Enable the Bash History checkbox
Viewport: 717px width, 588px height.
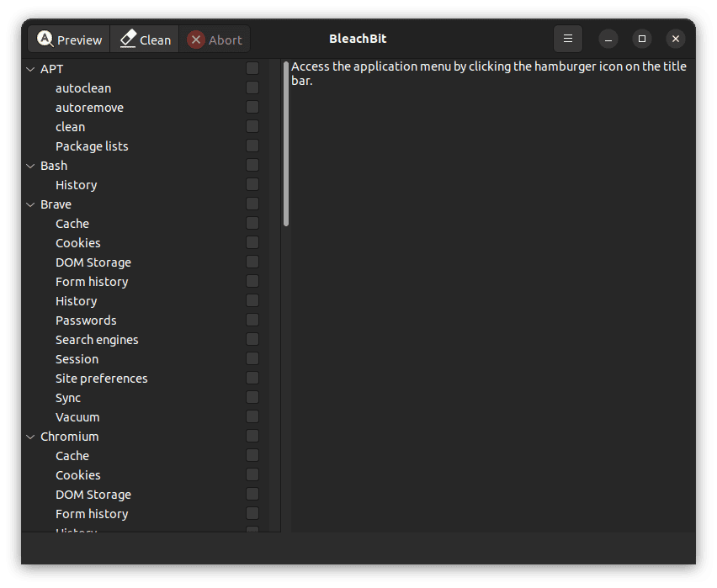252,184
